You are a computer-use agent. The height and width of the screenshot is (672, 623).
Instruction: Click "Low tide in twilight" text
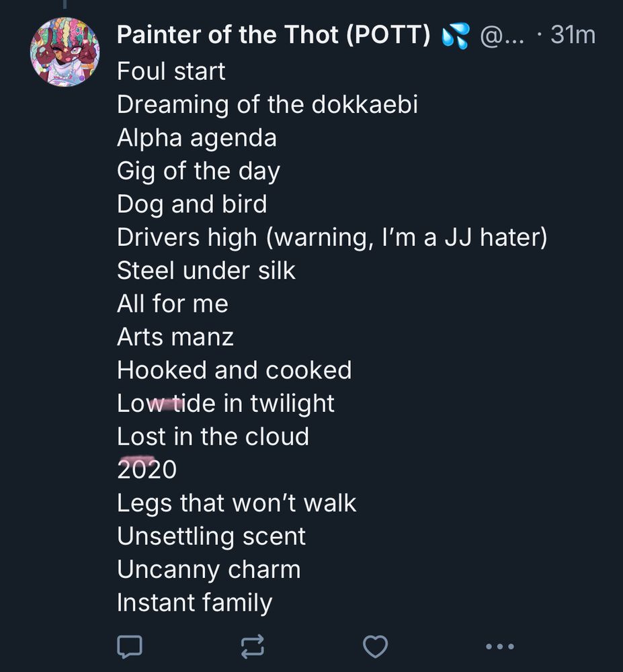(x=226, y=403)
